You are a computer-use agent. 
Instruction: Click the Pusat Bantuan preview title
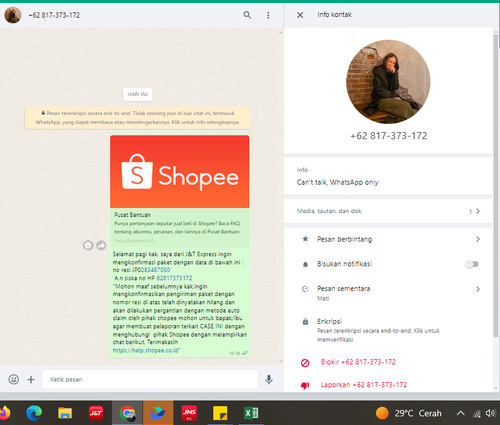pos(132,215)
